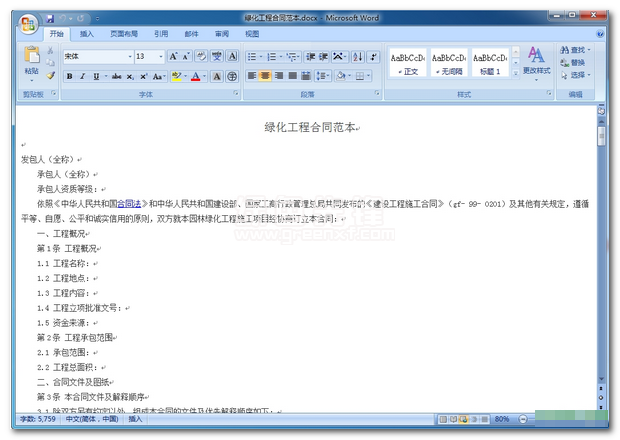Toggle Italic formatting
This screenshot has width=620, height=440.
[83, 77]
